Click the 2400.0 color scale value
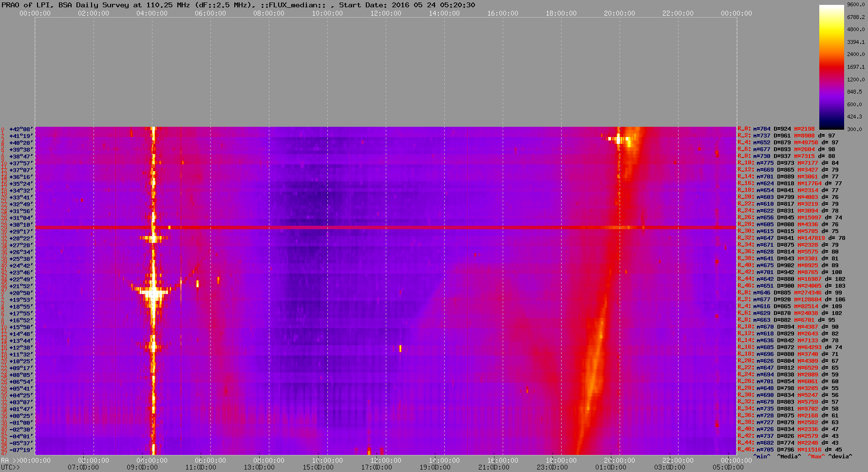Image resolution: width=868 pixels, height=472 pixels. [856, 54]
